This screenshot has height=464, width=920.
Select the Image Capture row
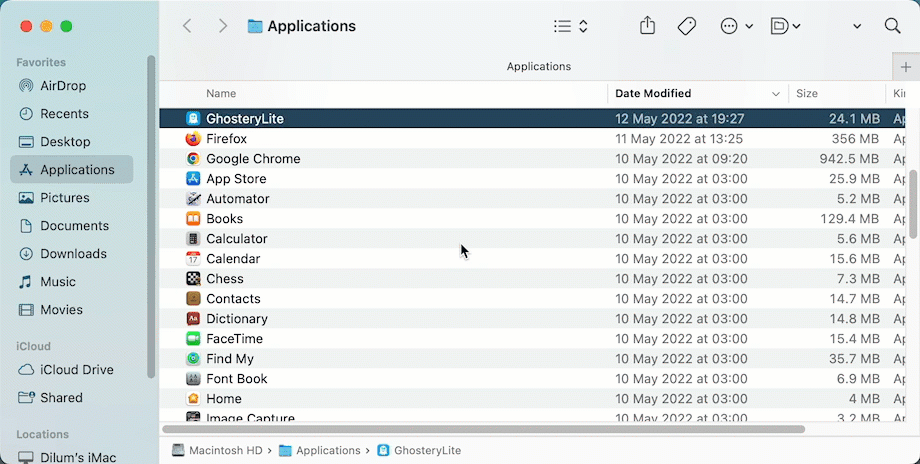[532, 416]
